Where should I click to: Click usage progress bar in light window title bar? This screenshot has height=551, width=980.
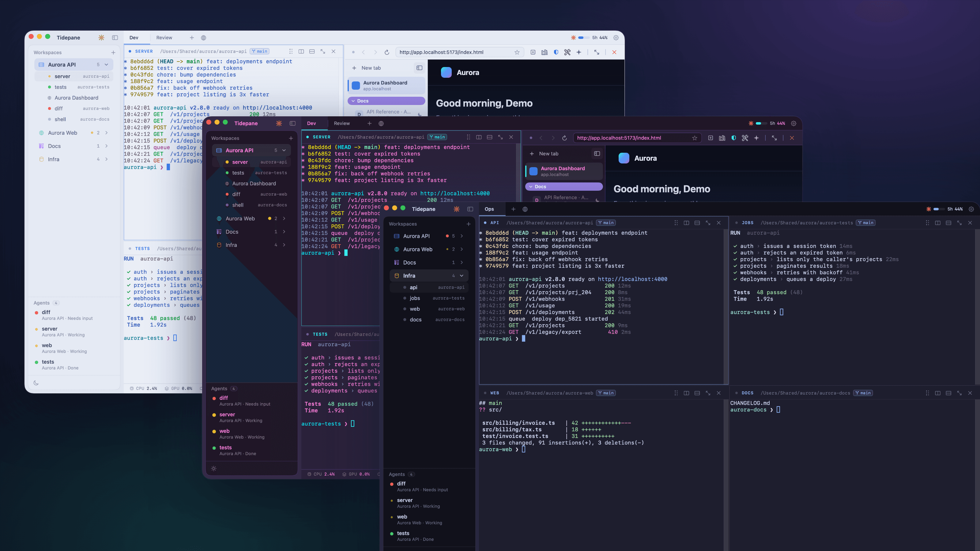point(584,38)
